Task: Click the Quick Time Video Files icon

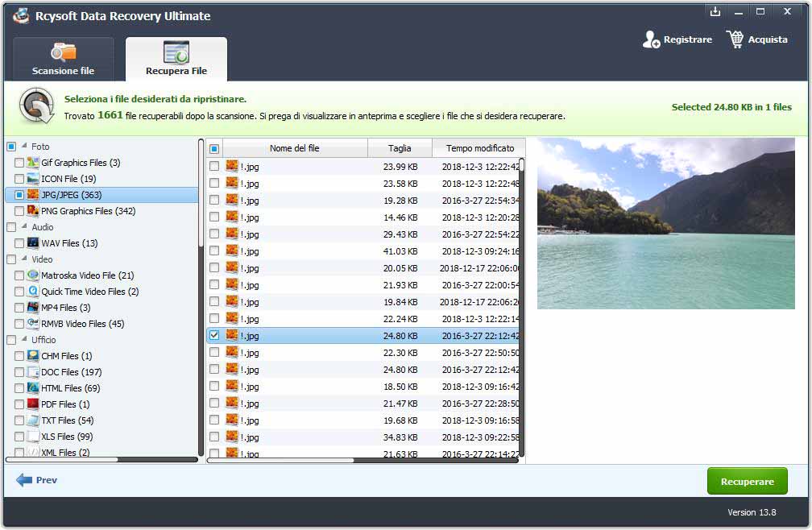Action: tap(33, 292)
